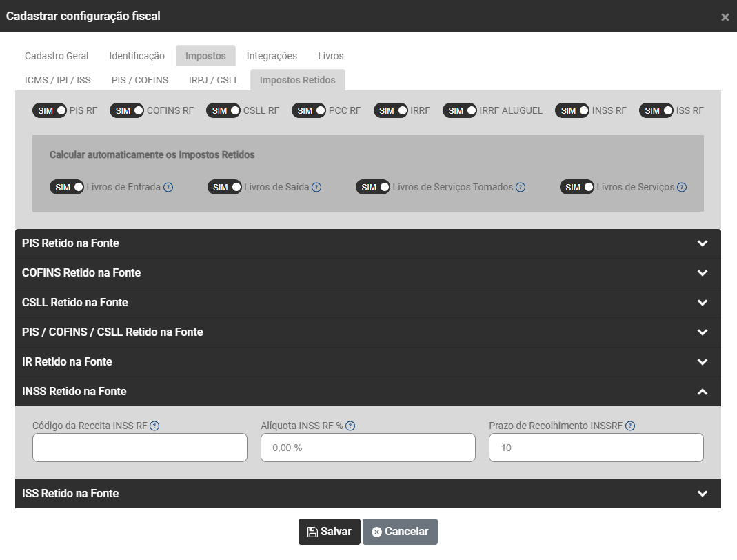Disable the IRRF ALUGUEL switch

460,110
